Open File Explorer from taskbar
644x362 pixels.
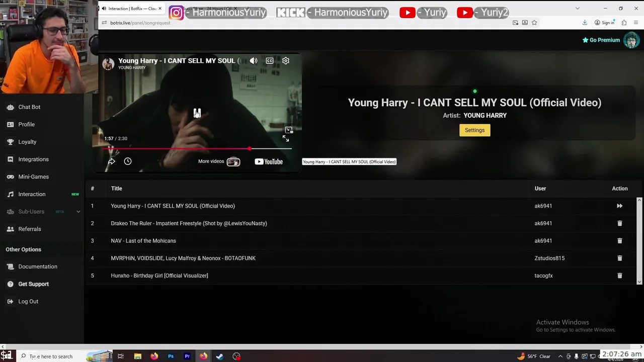click(137, 356)
